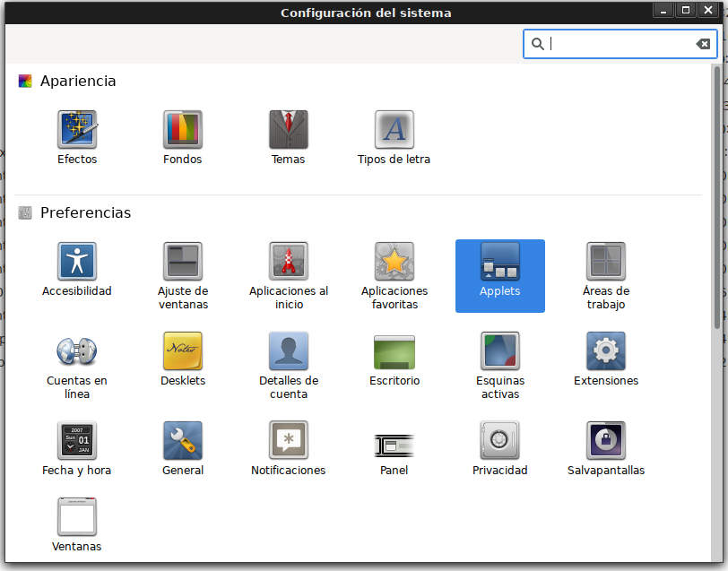Open Ajuste de ventanas icon

(x=183, y=262)
